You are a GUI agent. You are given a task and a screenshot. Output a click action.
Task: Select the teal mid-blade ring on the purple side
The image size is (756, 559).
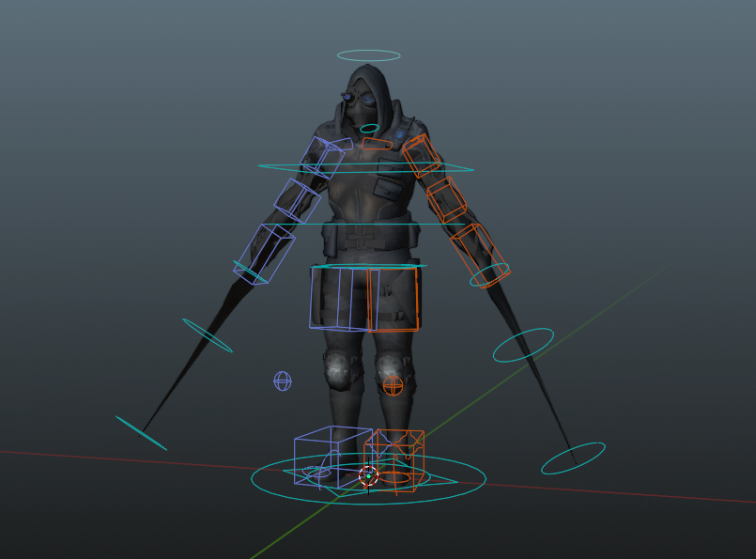pyautogui.click(x=208, y=335)
